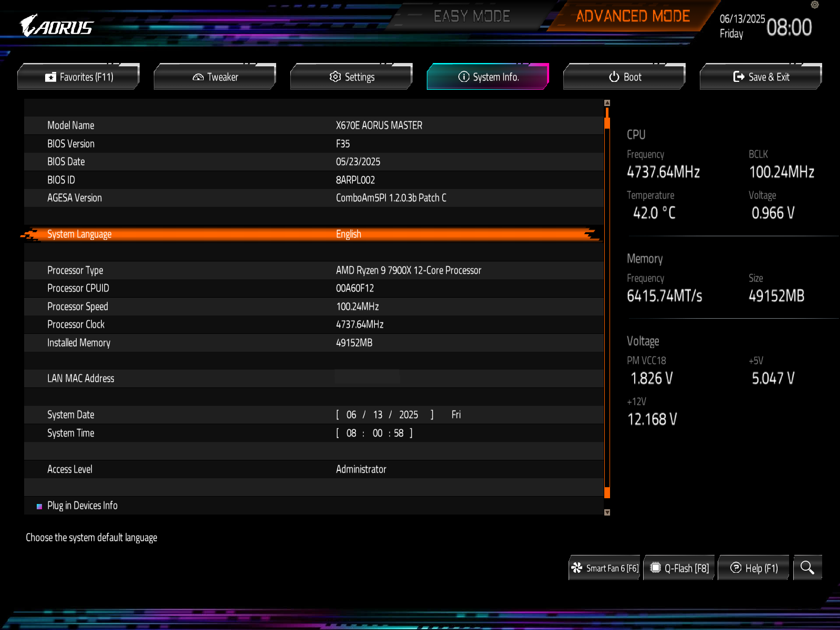The width and height of the screenshot is (840, 630).
Task: Click the CPU temperature 42.0 °C readout
Action: click(x=654, y=213)
